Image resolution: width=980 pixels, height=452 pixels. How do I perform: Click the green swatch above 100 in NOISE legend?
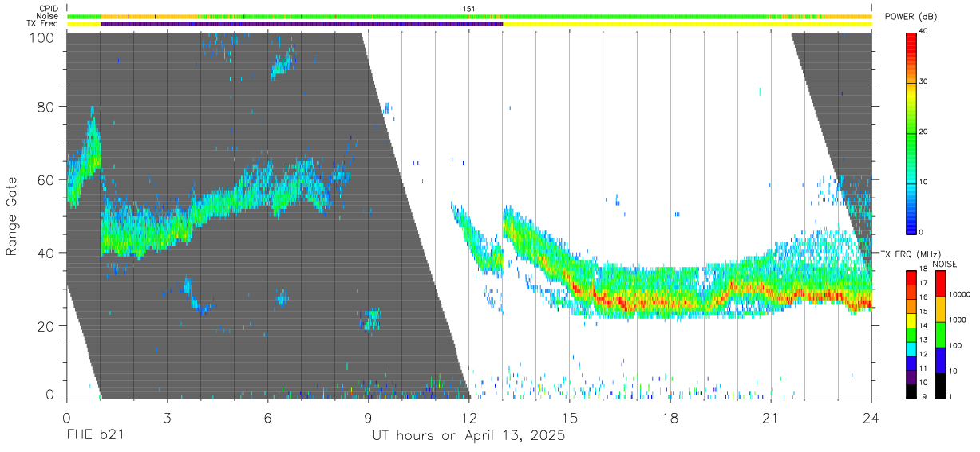click(x=939, y=335)
